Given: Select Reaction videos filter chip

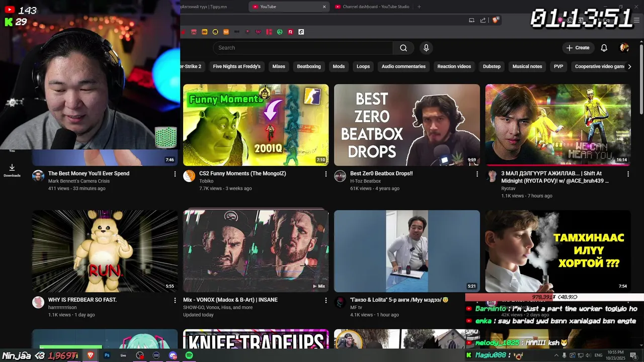Looking at the screenshot, I should (454, 66).
